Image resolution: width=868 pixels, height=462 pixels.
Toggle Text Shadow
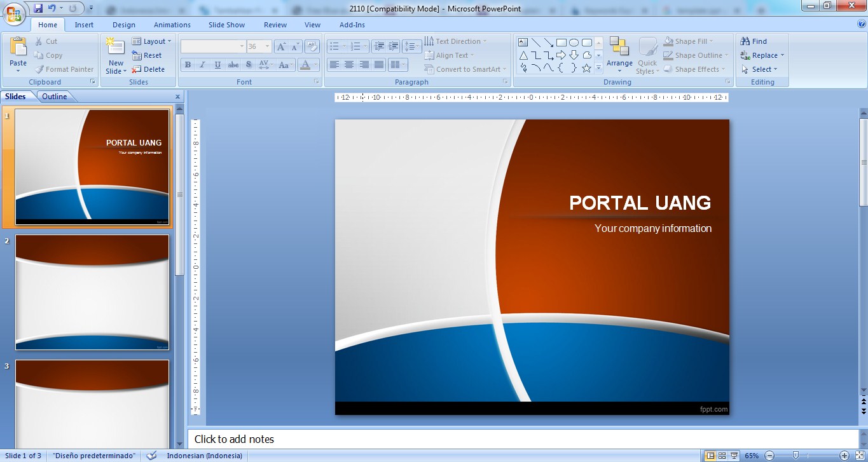(249, 65)
